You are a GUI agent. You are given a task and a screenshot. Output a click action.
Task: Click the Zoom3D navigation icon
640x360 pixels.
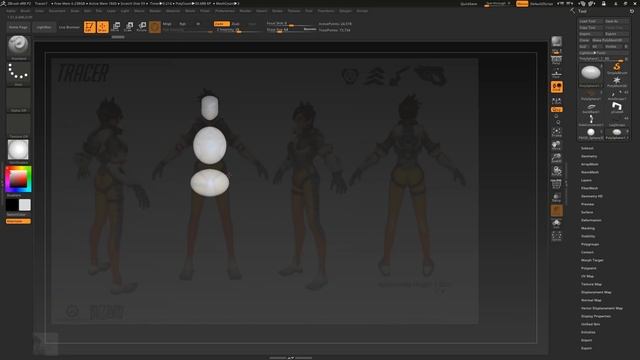pos(556,158)
